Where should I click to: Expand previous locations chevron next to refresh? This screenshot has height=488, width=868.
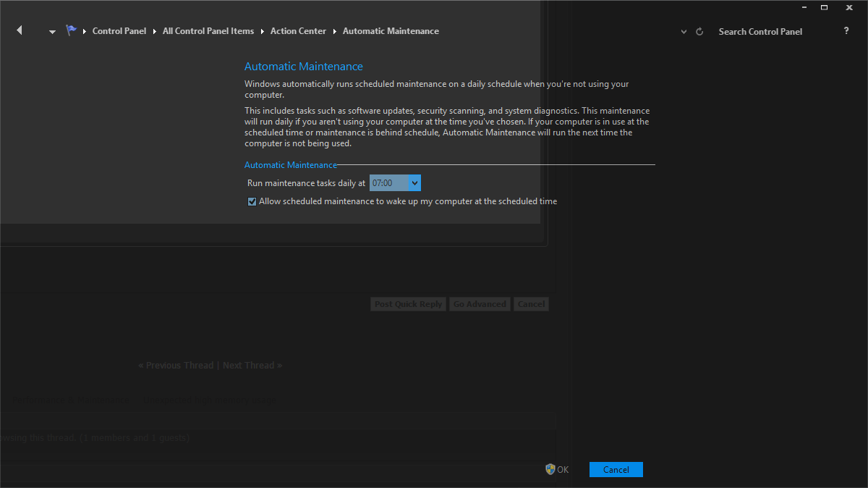pyautogui.click(x=684, y=32)
